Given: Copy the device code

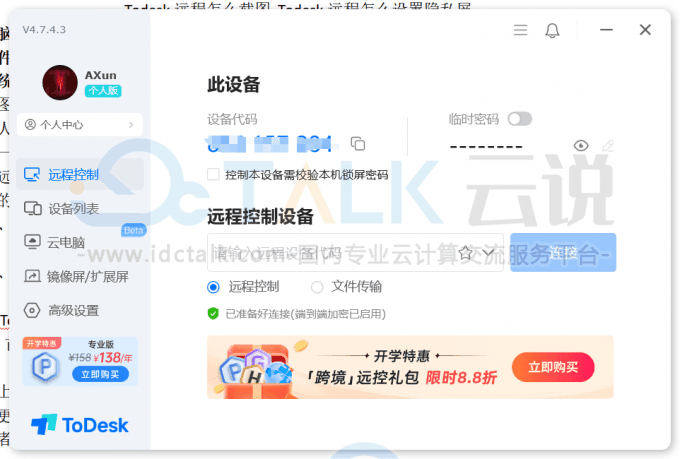Looking at the screenshot, I should pyautogui.click(x=358, y=144).
